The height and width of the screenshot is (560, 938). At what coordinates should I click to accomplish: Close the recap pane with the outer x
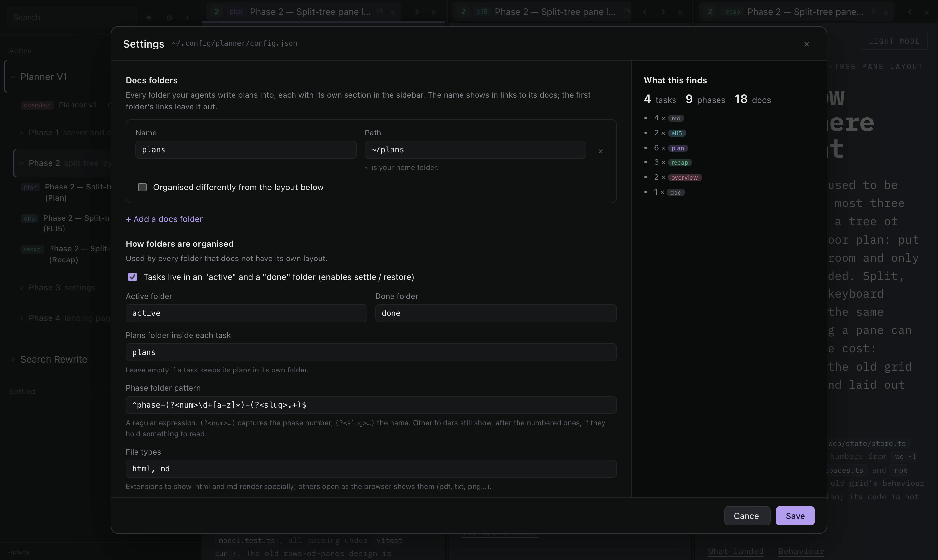(926, 12)
